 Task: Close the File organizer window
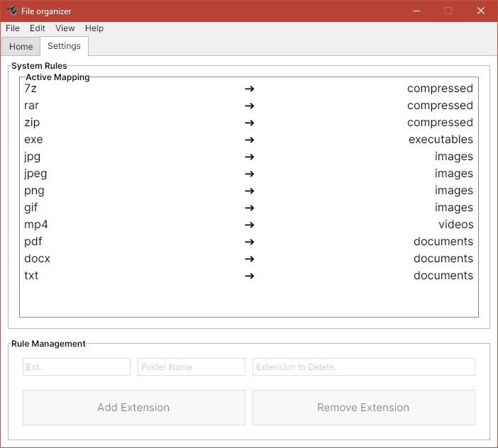pyautogui.click(x=481, y=11)
